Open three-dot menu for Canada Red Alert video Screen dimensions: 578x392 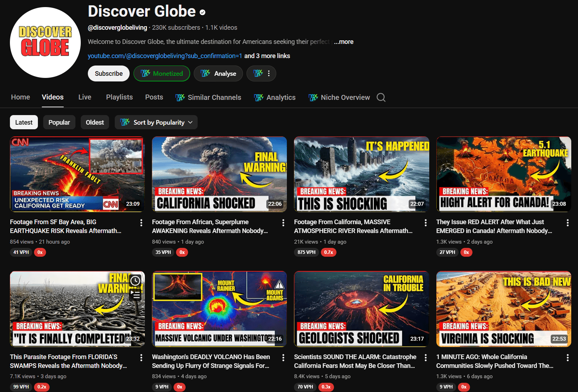[567, 223]
